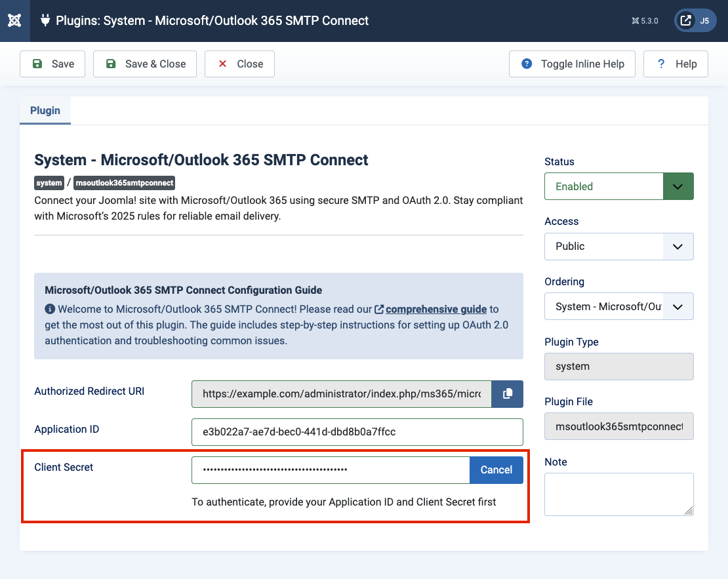Click the plug icon beside the page title

pyautogui.click(x=45, y=20)
